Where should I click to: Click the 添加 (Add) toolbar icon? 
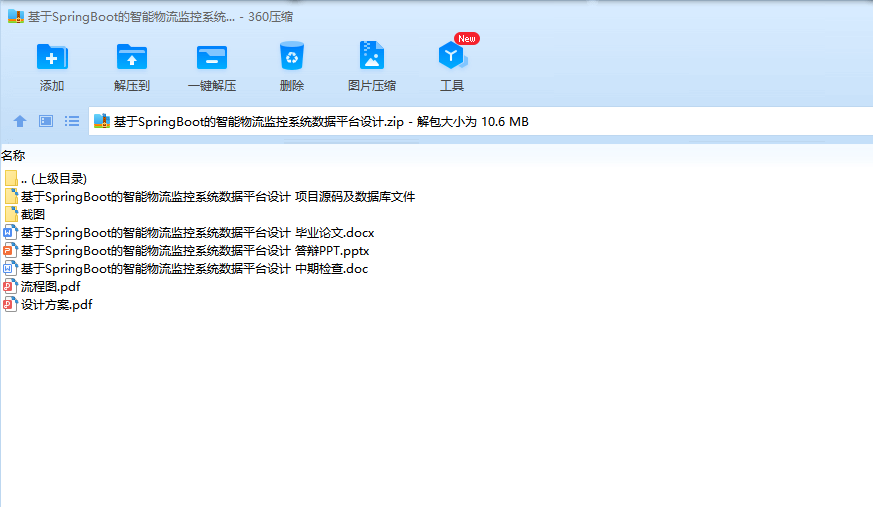click(x=52, y=56)
